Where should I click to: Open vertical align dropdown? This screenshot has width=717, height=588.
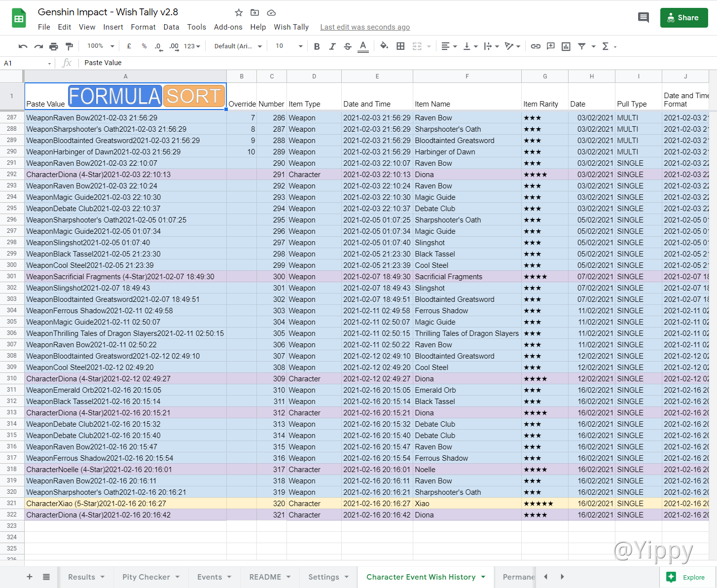(x=470, y=46)
